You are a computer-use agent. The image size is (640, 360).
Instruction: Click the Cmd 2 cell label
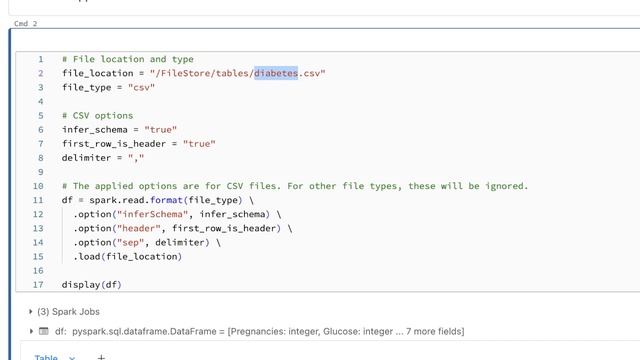tap(25, 24)
